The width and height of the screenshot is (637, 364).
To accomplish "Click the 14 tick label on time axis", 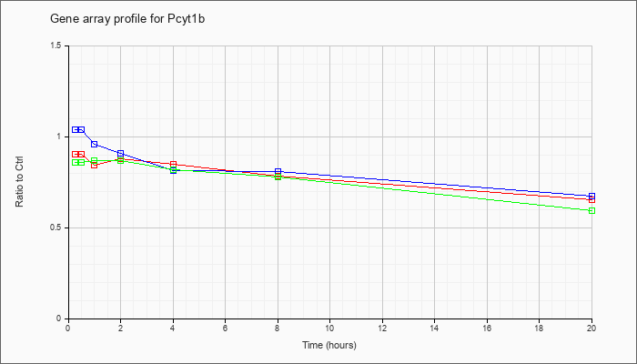I will click(434, 328).
